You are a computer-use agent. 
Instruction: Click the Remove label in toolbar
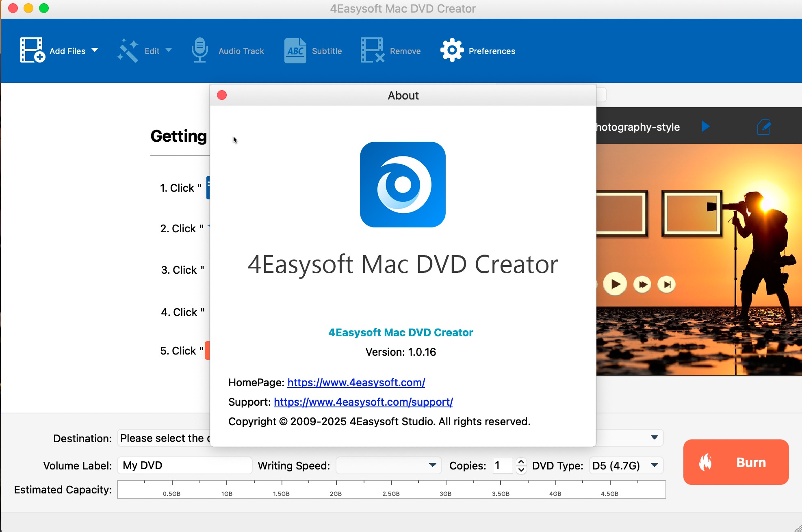click(x=405, y=51)
